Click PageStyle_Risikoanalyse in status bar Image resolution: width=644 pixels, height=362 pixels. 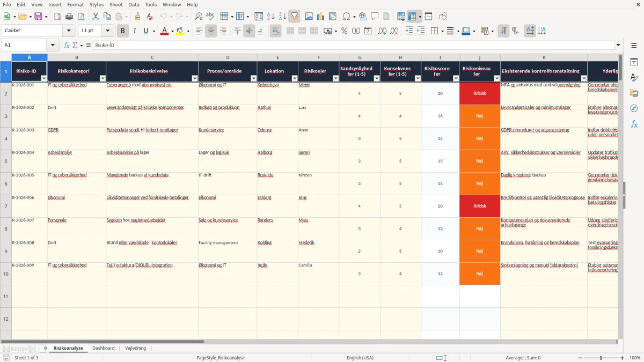tap(221, 358)
